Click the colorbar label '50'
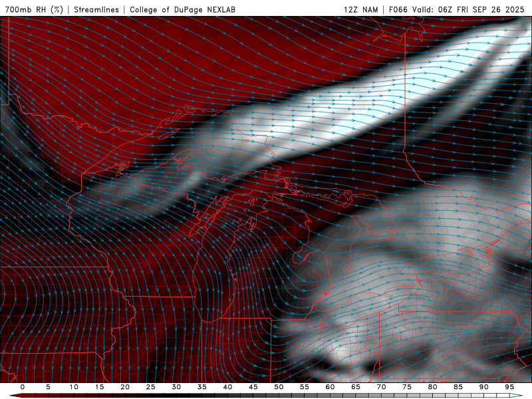532x399 pixels. [x=279, y=387]
